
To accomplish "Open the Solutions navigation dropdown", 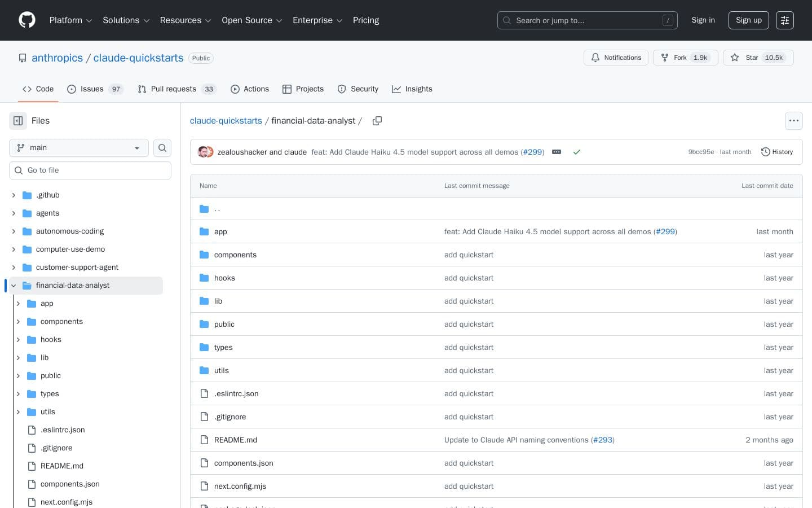I will coord(125,20).
